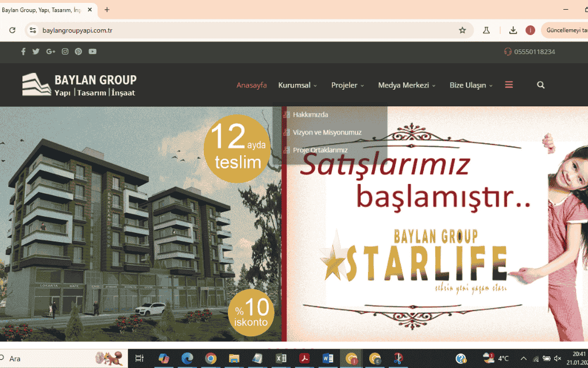Choose Proje Ortaklarımız from submenu
588x368 pixels.
coord(320,150)
